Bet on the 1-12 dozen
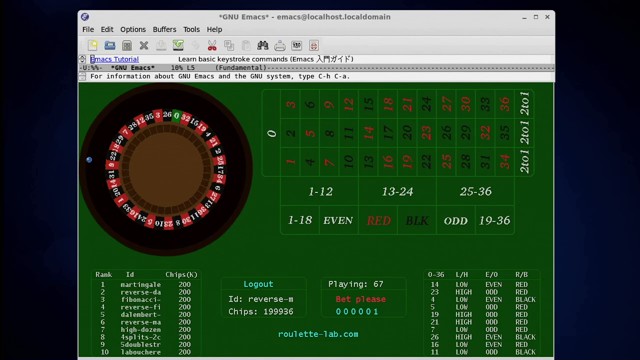Screen dimensions: 640x360 tap(320, 191)
